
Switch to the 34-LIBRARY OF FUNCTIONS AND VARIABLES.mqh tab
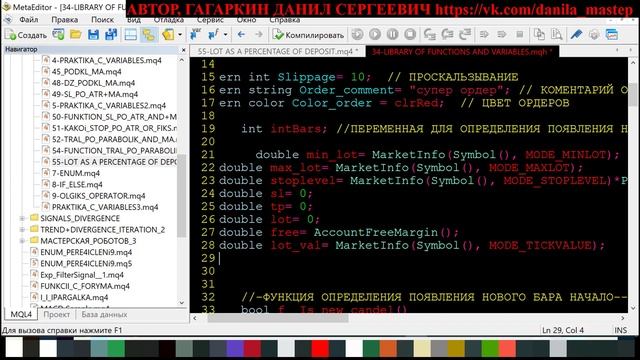[462, 51]
